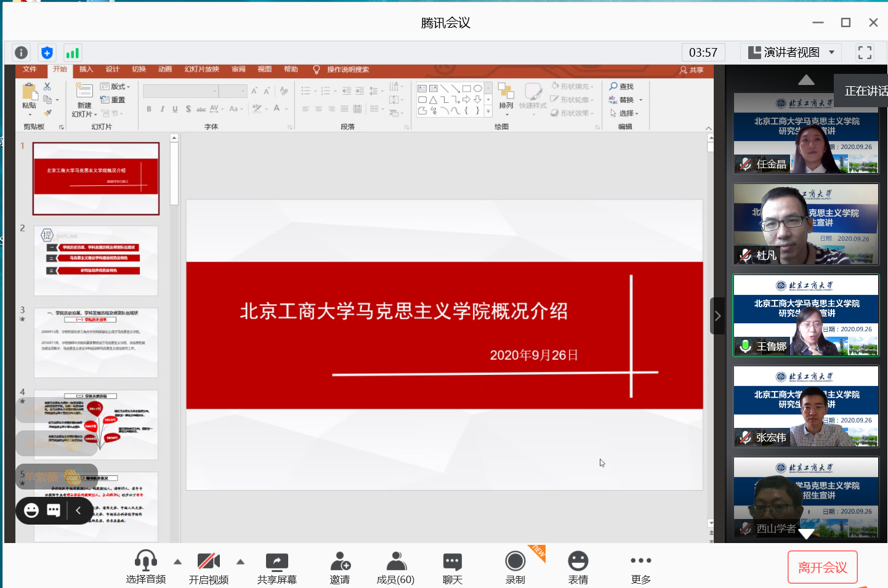Open the blue security shield icon

point(47,53)
